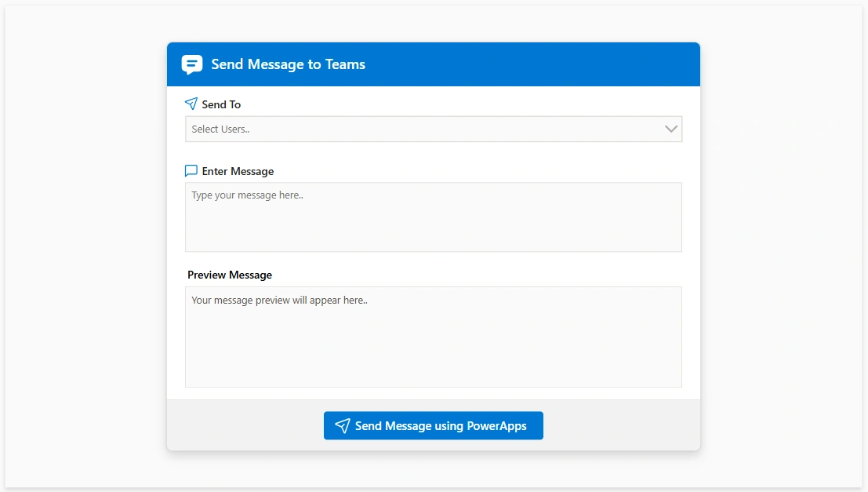This screenshot has height=492, width=868.
Task: Click the message preview area
Action: coord(434,337)
